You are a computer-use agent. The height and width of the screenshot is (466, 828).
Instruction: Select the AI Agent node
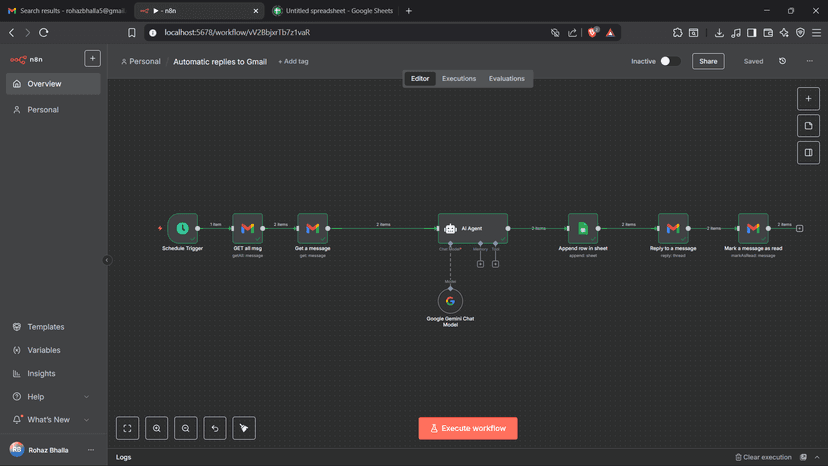472,228
